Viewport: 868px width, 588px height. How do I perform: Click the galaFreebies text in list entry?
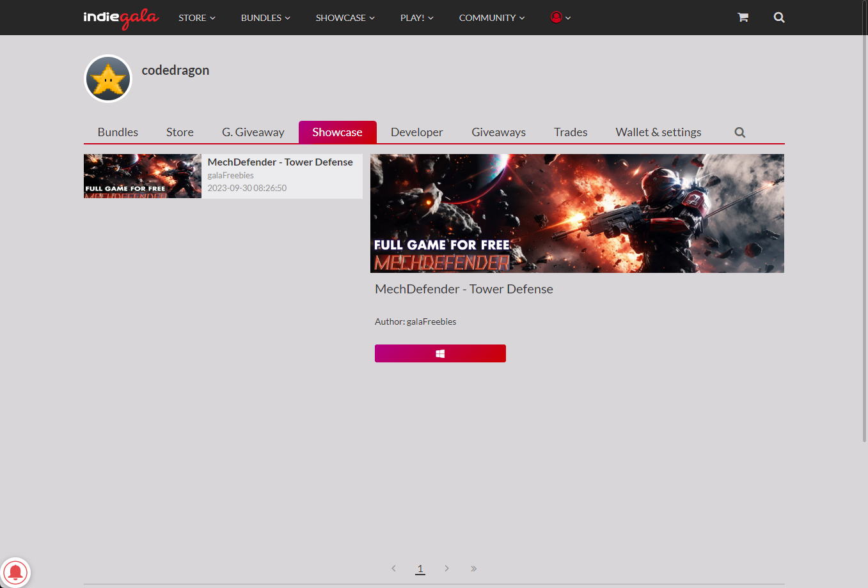[x=230, y=175]
